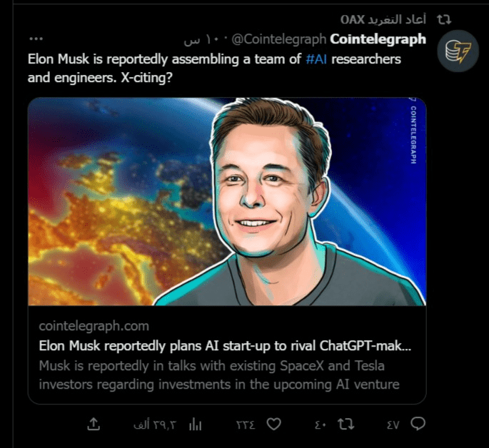Click the small retweet icon beside OAX
This screenshot has width=489, height=448.
444,20
